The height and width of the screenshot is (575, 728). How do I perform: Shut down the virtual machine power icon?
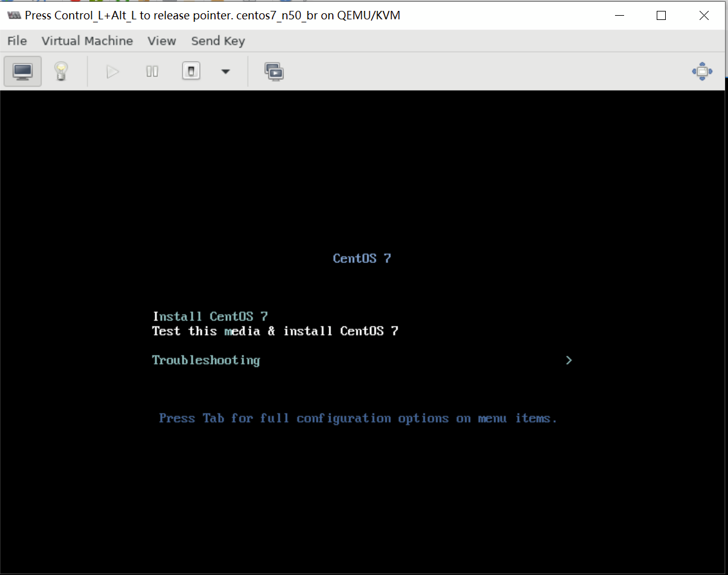(191, 72)
